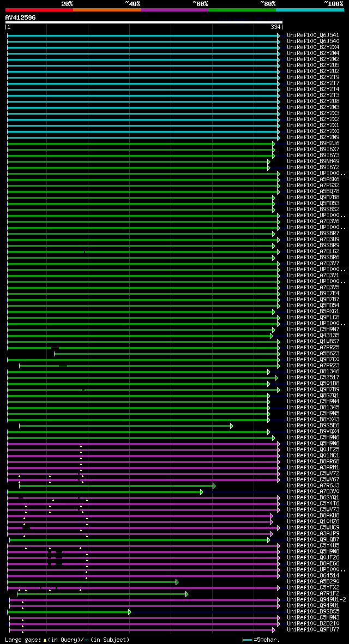
Task: Open hit UniRef100_B9H2J6
Action: [x=313, y=144]
